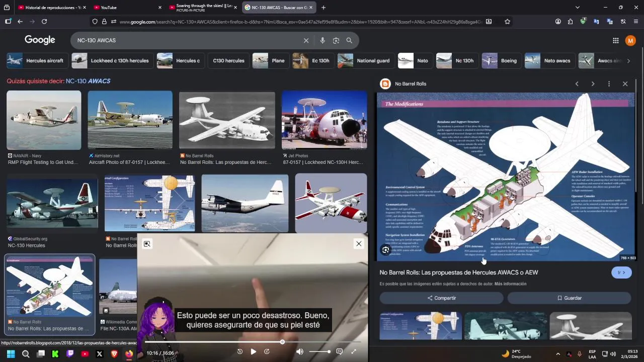
Task: Start a voice search with the microphone
Action: pos(323,40)
